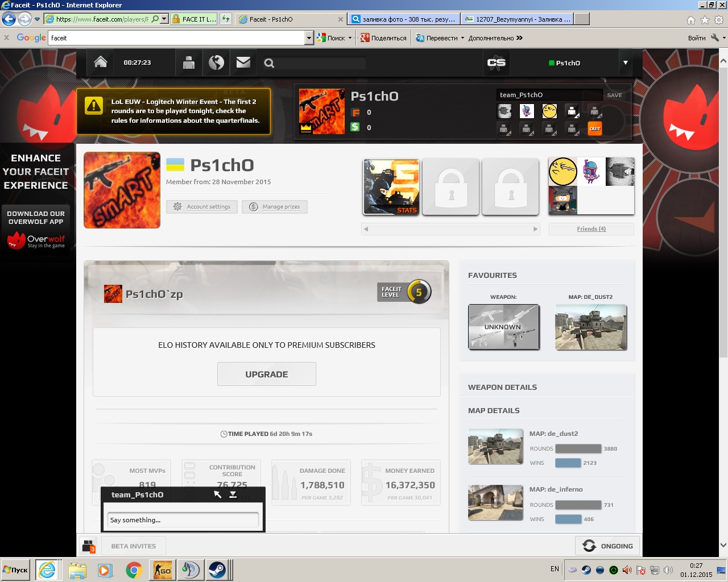The width and height of the screenshot is (728, 582).
Task: Click the highlighted white add-member slot
Action: (x=572, y=111)
